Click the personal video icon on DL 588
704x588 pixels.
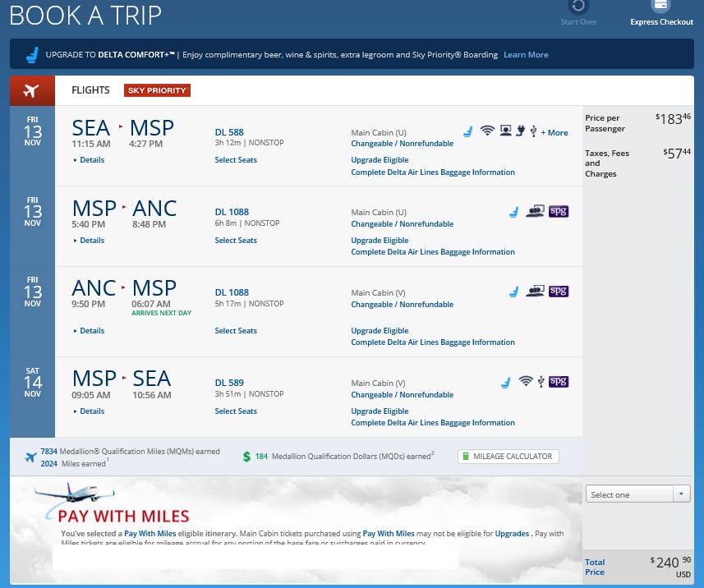tap(505, 131)
